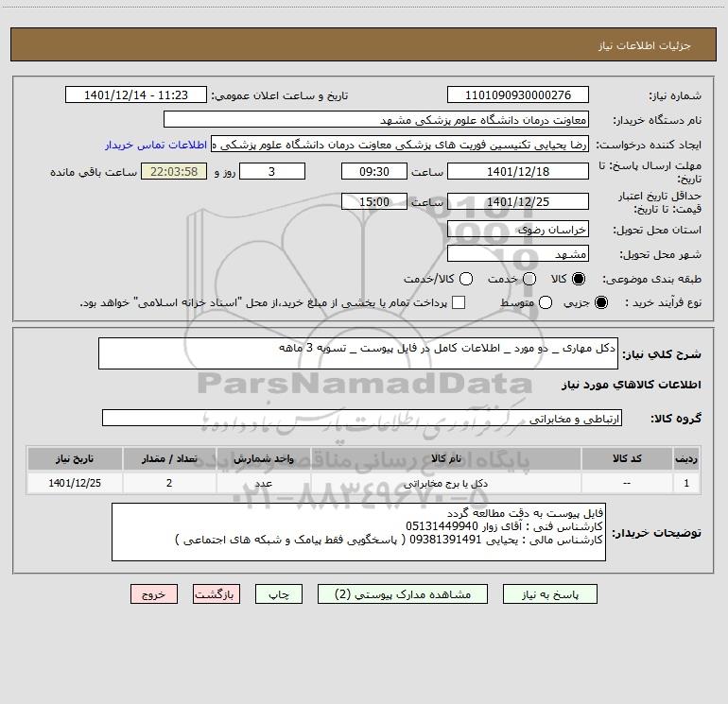Select the جزیی purchase type radio
Image resolution: width=728 pixels, height=704 pixels.
coord(601,302)
